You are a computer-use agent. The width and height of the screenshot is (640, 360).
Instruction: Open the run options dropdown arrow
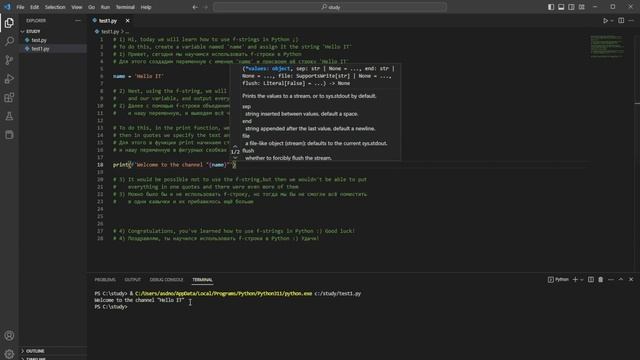(612, 20)
